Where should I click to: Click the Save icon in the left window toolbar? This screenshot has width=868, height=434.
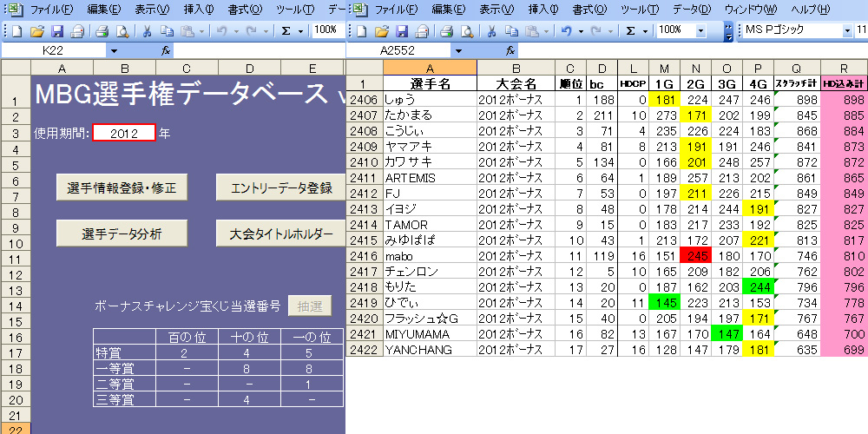pos(56,31)
